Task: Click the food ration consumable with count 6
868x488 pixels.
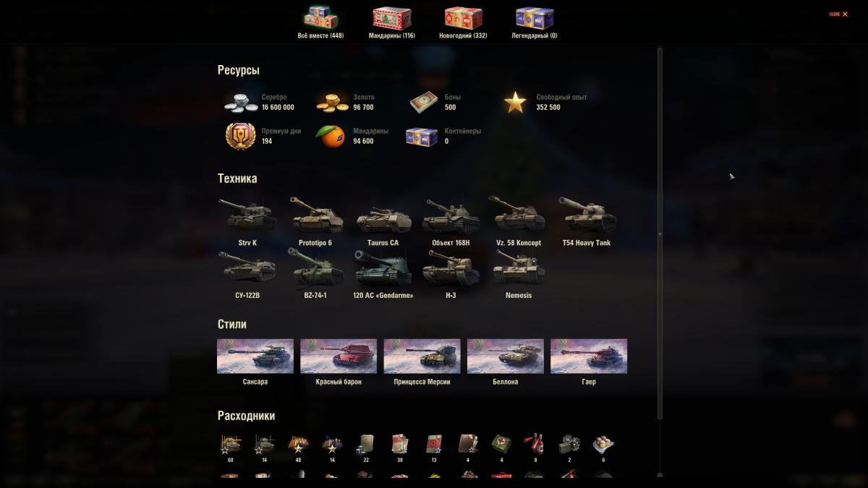Action: click(x=603, y=444)
